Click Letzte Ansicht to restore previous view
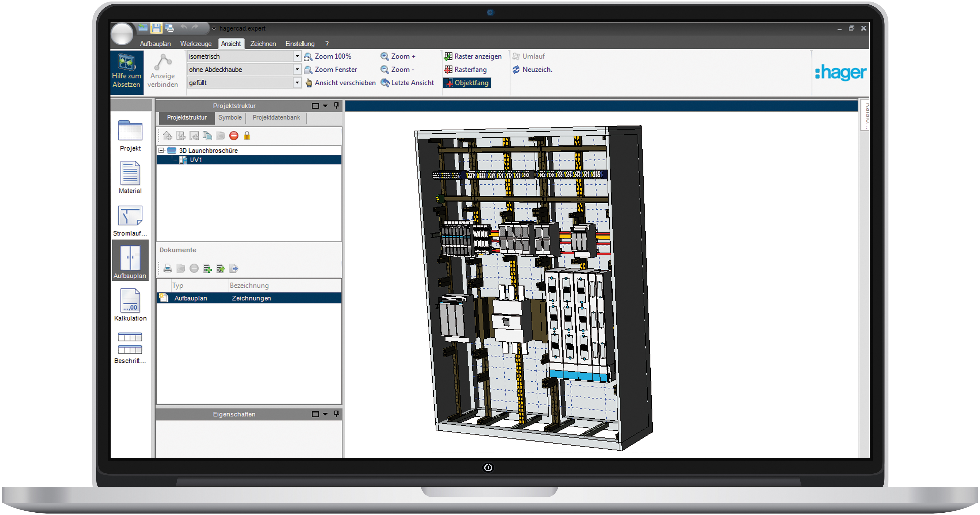This screenshot has width=980, height=515. click(x=407, y=83)
